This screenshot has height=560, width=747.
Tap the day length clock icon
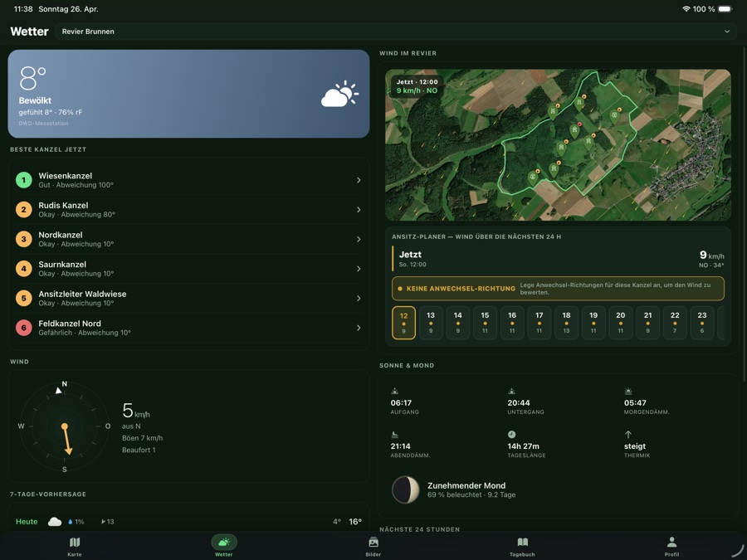pos(511,434)
